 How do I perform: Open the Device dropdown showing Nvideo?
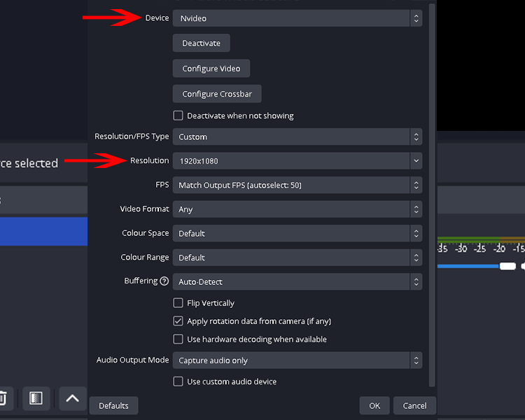[297, 18]
